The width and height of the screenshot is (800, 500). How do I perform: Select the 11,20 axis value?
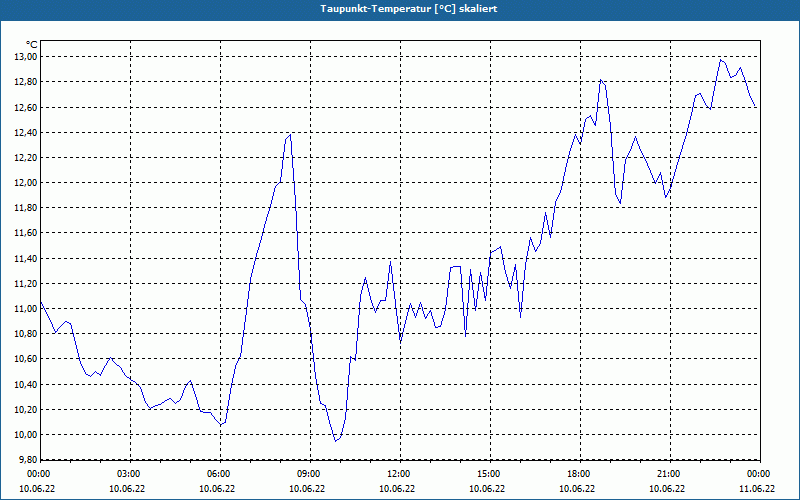pos(26,284)
